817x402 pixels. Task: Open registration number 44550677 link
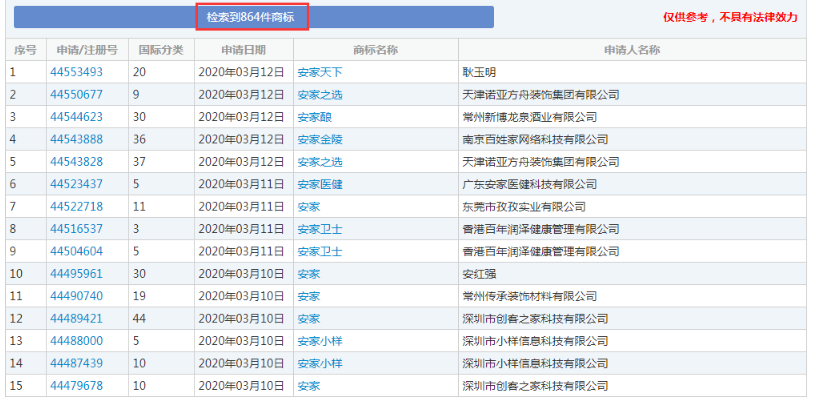pos(77,95)
